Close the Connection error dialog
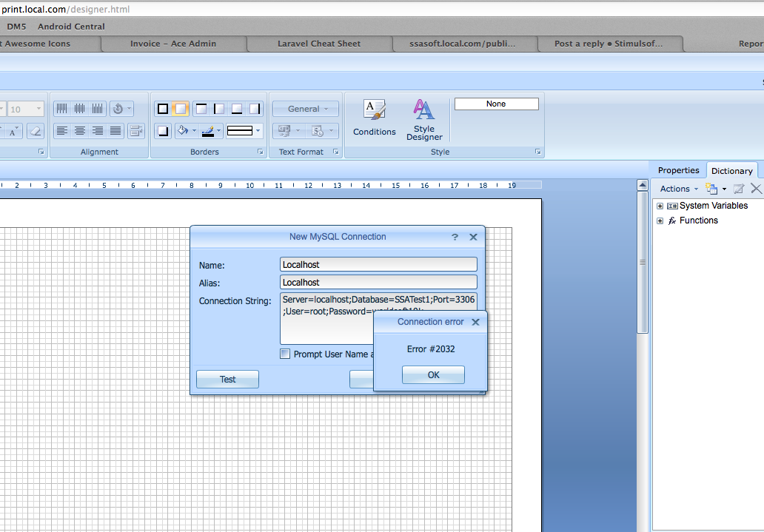The image size is (764, 532). [x=475, y=322]
